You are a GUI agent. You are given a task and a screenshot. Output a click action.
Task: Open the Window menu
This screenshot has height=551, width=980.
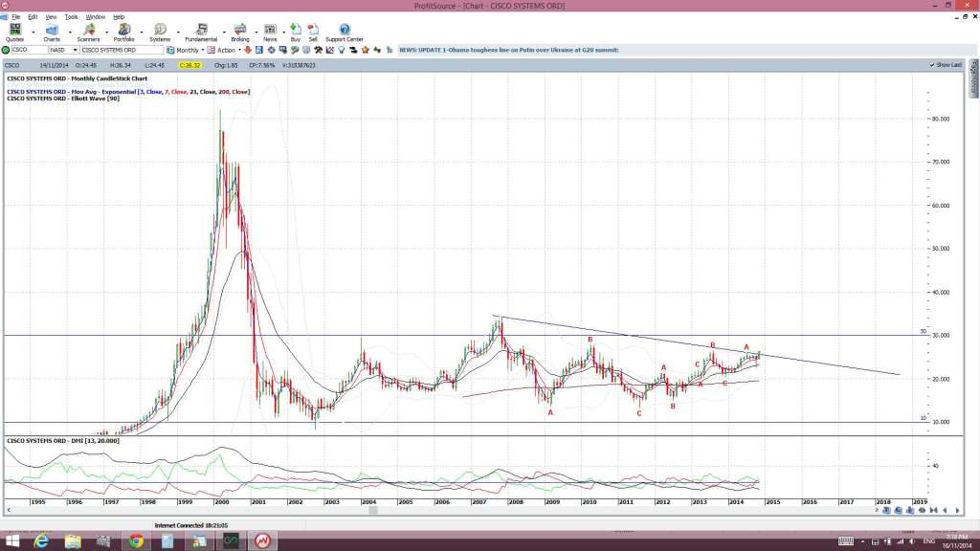click(x=95, y=17)
